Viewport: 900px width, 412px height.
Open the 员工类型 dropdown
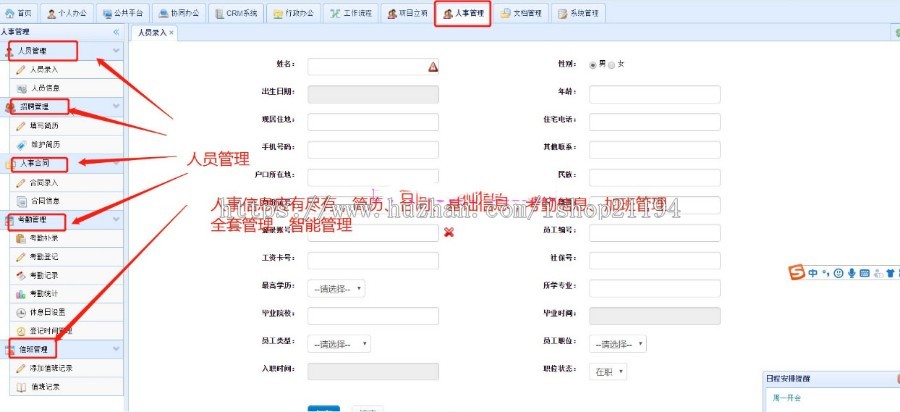point(339,344)
